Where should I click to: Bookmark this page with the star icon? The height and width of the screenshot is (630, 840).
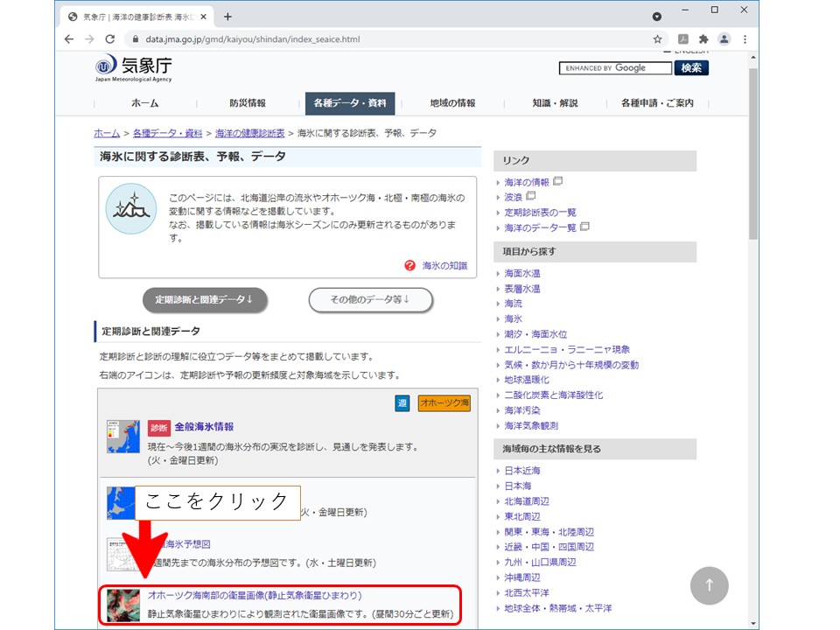coord(657,39)
